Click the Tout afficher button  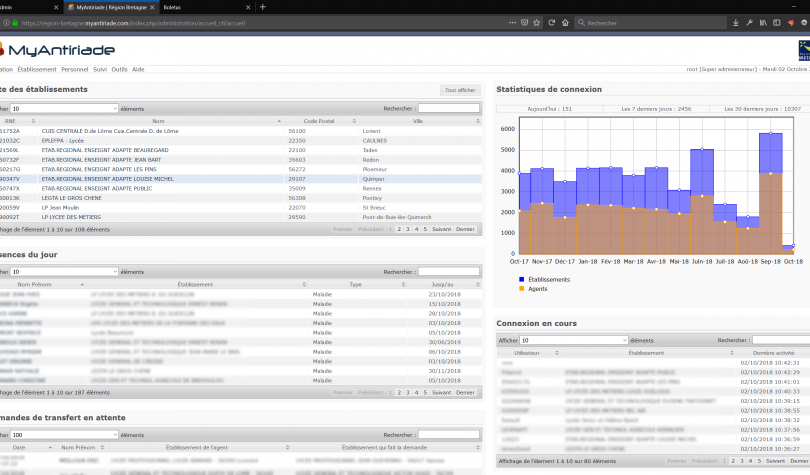pyautogui.click(x=460, y=90)
